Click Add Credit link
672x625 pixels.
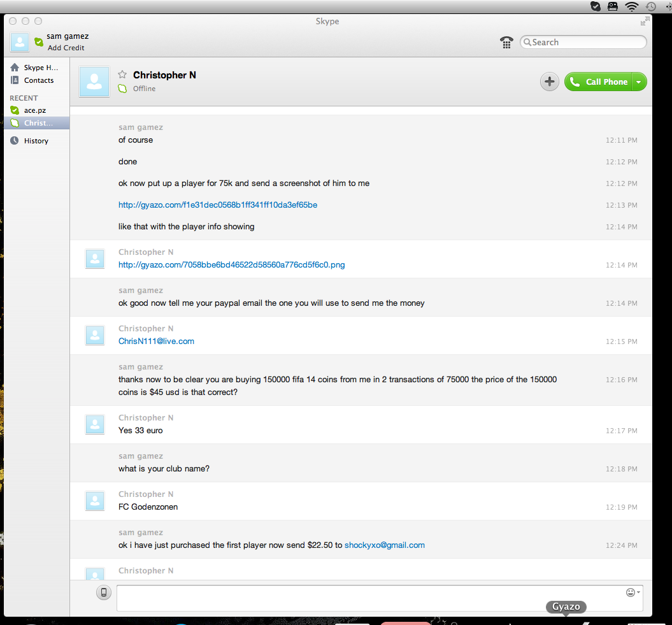pos(66,48)
